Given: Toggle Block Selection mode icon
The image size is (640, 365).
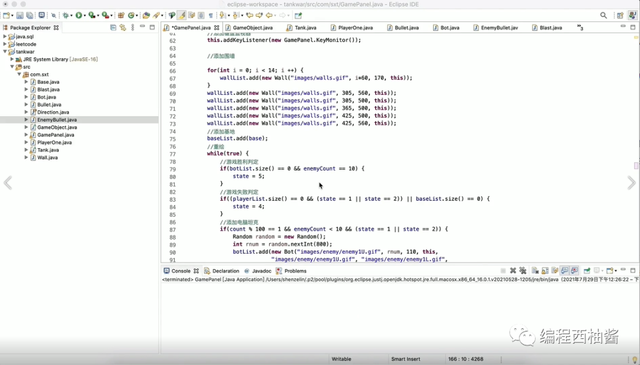Looking at the screenshot, I should click(201, 16).
